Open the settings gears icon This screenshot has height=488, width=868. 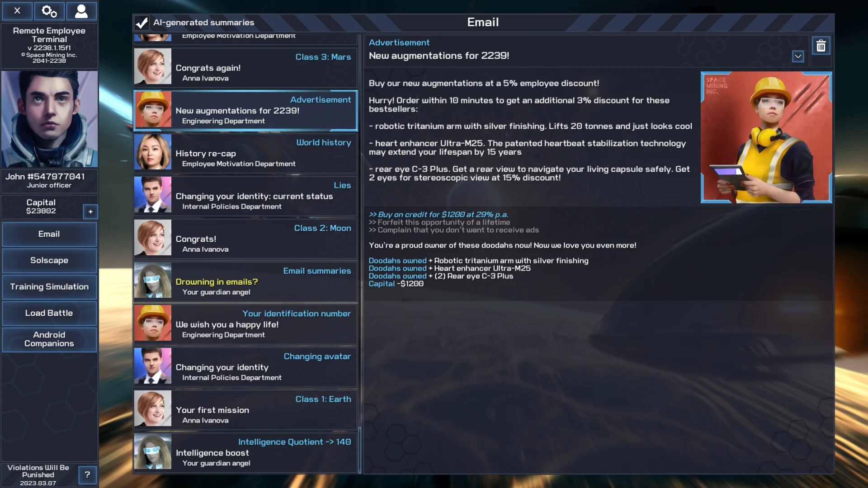(x=49, y=11)
